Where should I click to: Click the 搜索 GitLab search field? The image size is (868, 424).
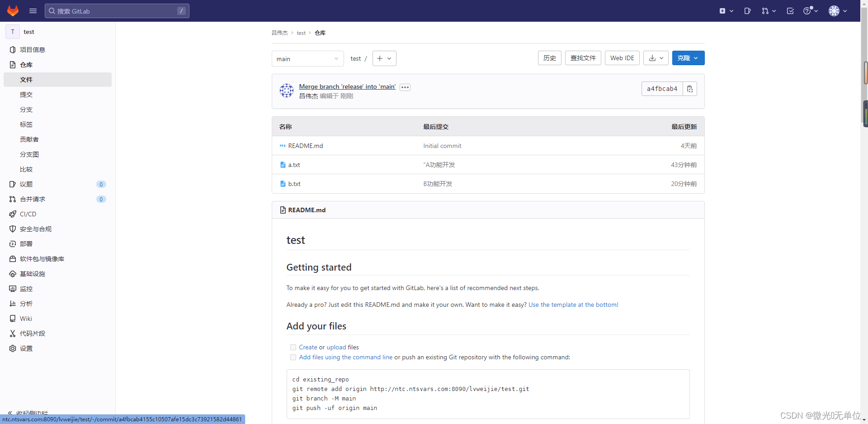117,11
